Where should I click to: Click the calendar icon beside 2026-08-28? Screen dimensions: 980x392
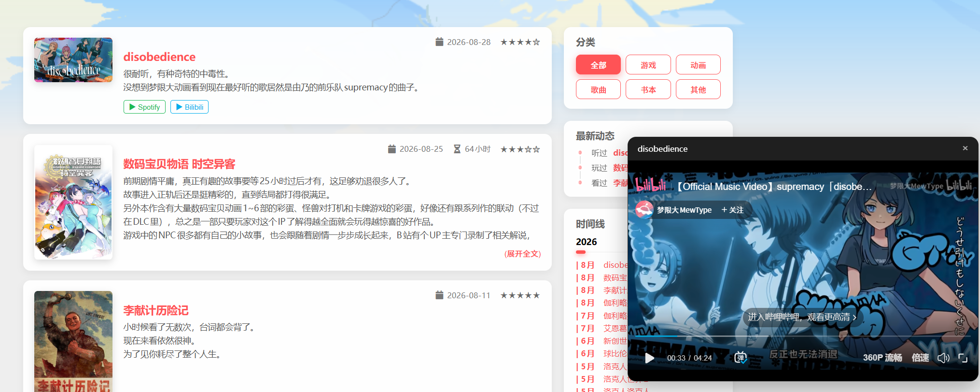click(439, 42)
